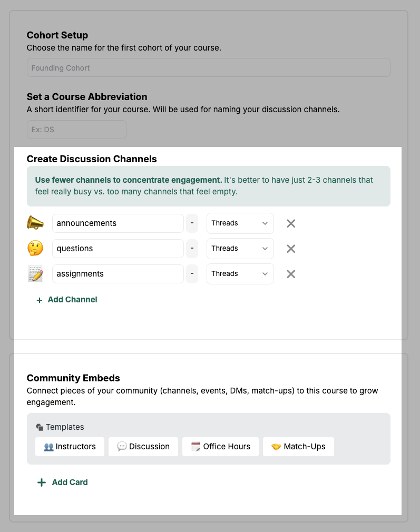The width and height of the screenshot is (420, 532).
Task: Open the Threads dropdown for announcements
Action: [x=240, y=223]
